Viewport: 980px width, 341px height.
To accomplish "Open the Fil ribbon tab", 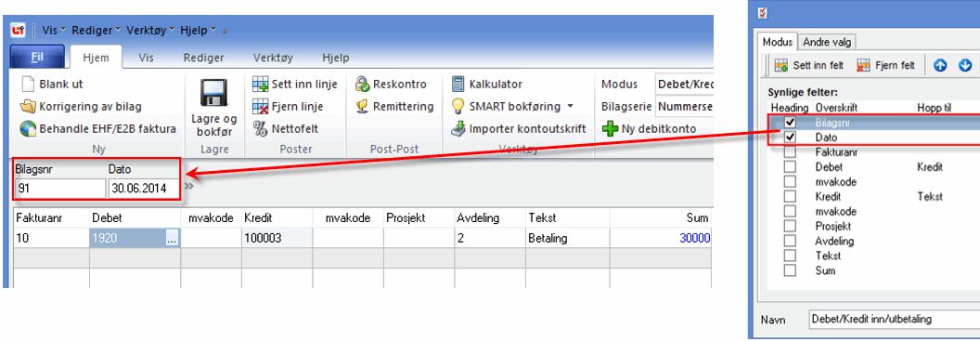I will tap(37, 57).
